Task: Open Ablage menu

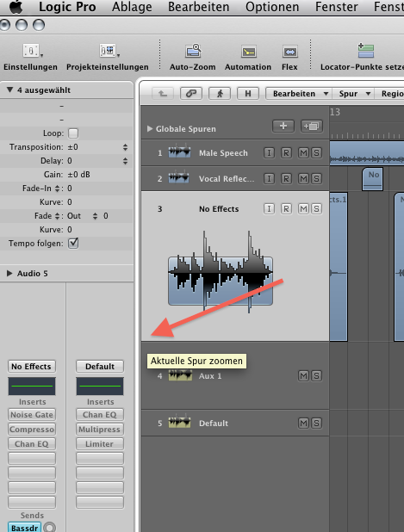Action: [x=132, y=7]
